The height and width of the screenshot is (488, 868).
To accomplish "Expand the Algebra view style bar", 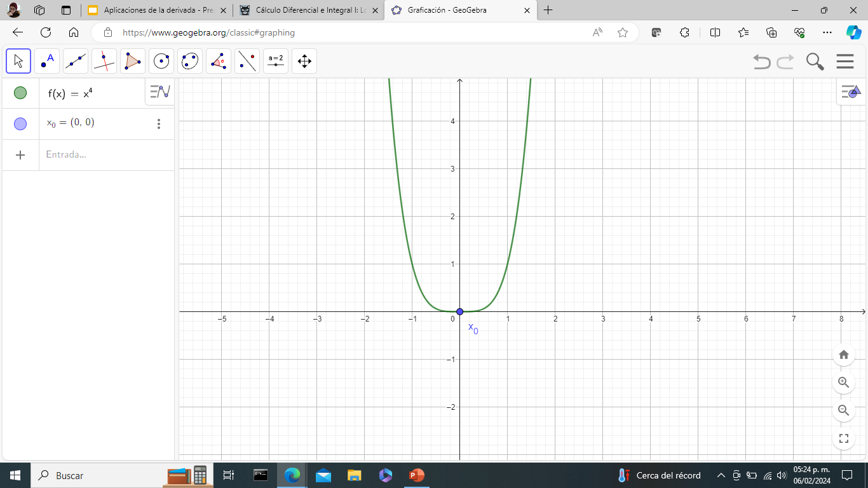I will coord(160,92).
